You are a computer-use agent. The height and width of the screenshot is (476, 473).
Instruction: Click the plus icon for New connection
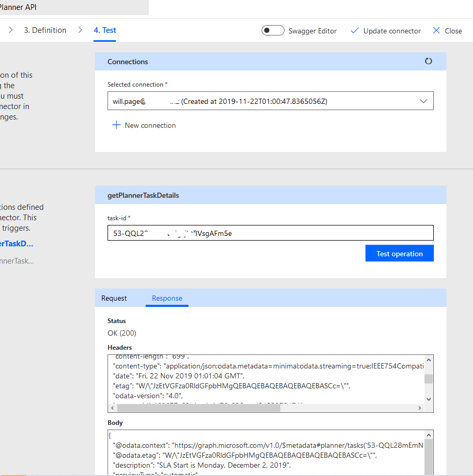coord(116,125)
